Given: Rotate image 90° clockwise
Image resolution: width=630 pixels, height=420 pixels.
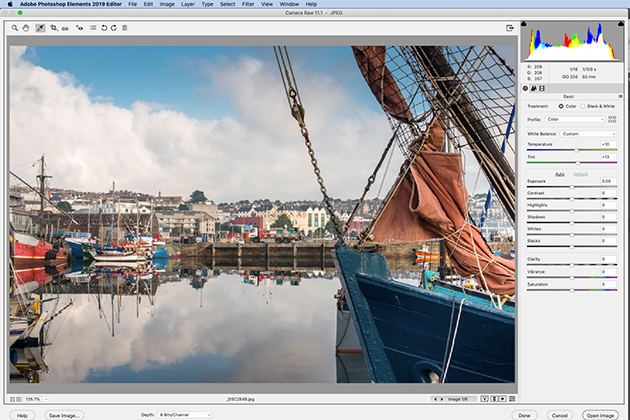Looking at the screenshot, I should tap(114, 28).
